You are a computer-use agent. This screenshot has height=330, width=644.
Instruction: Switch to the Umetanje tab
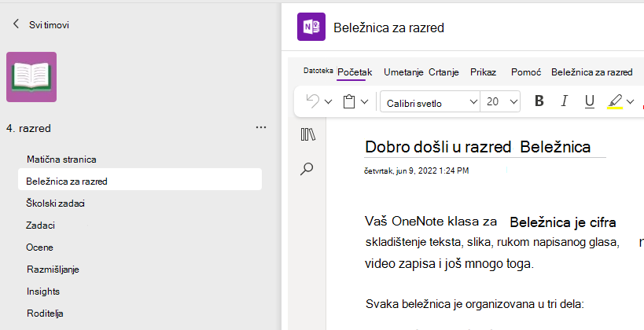click(x=403, y=72)
